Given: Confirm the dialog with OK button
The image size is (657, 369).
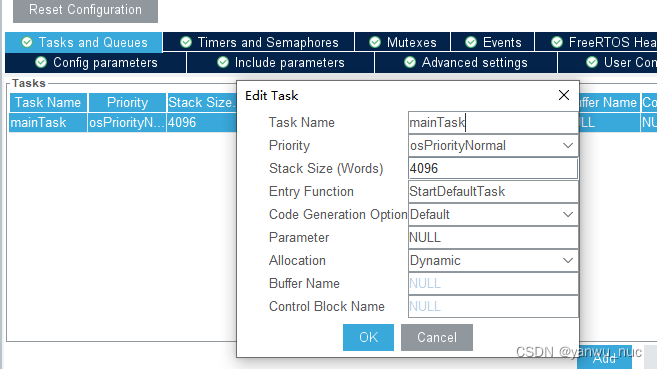Looking at the screenshot, I should pyautogui.click(x=368, y=337).
